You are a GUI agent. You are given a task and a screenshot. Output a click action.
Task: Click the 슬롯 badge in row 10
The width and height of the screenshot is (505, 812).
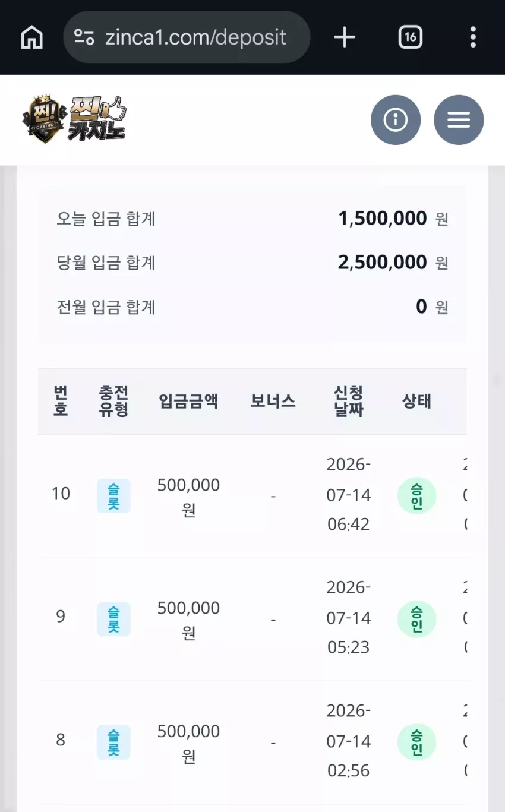(113, 496)
